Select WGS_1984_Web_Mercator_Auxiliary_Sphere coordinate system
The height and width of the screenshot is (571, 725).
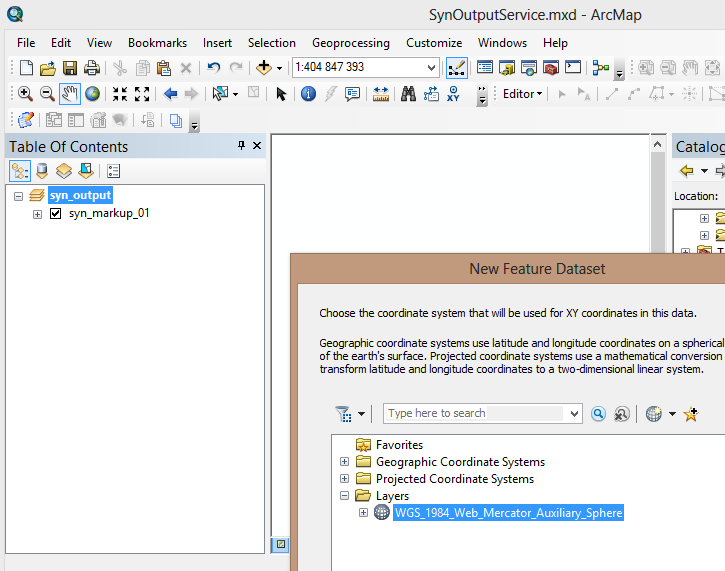[x=508, y=513]
